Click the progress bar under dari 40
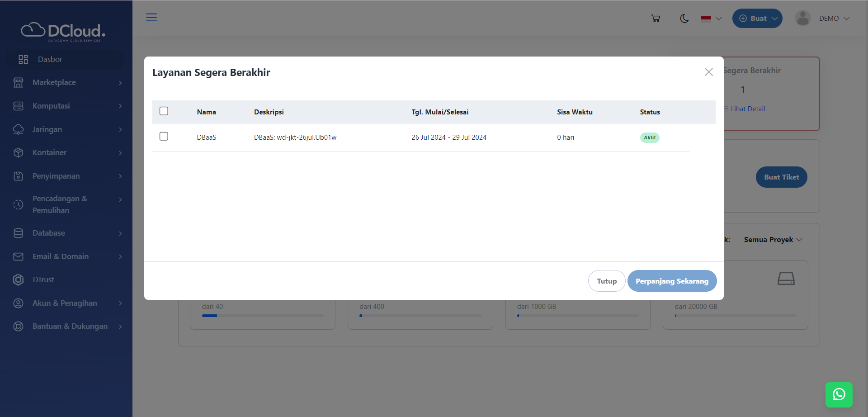 [263, 316]
